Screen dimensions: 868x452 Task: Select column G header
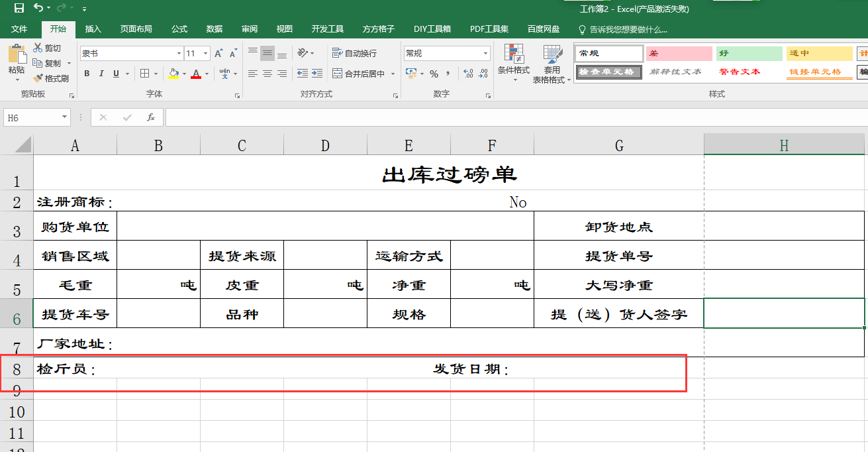tap(619, 145)
